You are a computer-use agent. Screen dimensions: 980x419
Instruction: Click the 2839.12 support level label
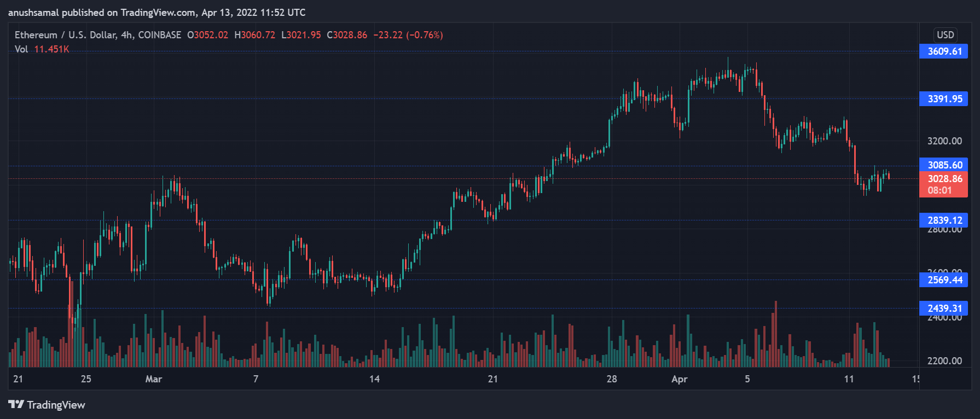pos(944,220)
